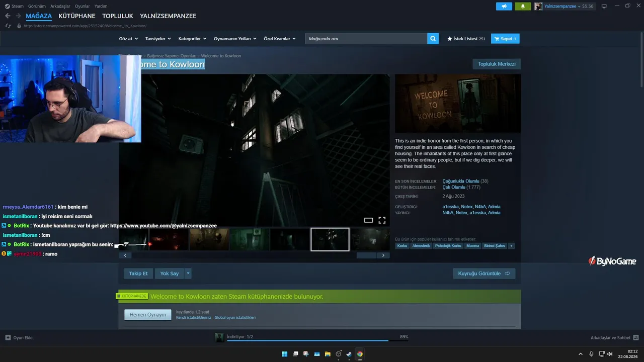
Task: Click the download progress bar
Action: point(317,340)
